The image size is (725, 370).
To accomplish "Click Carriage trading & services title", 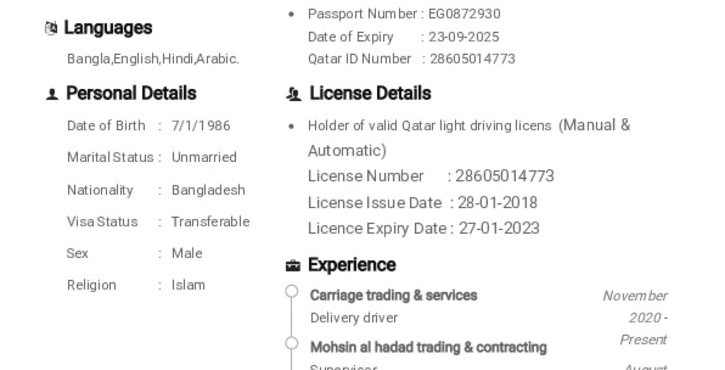I will tap(393, 296).
